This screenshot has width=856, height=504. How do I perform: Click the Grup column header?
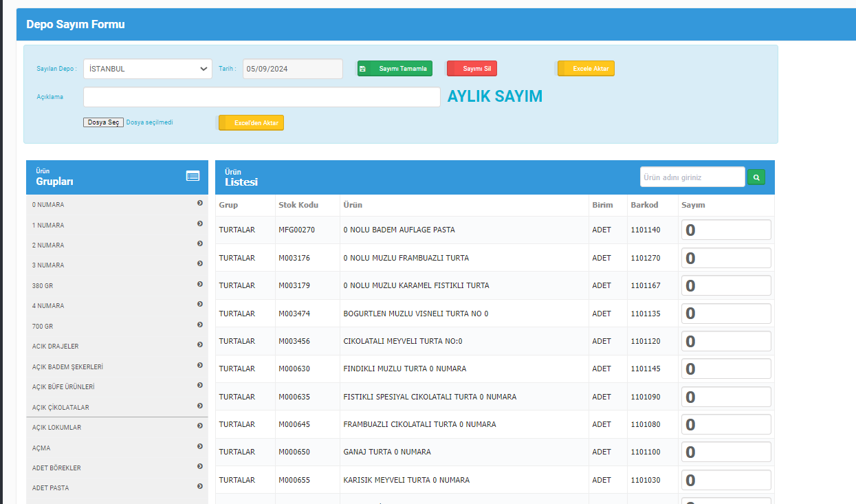click(228, 205)
